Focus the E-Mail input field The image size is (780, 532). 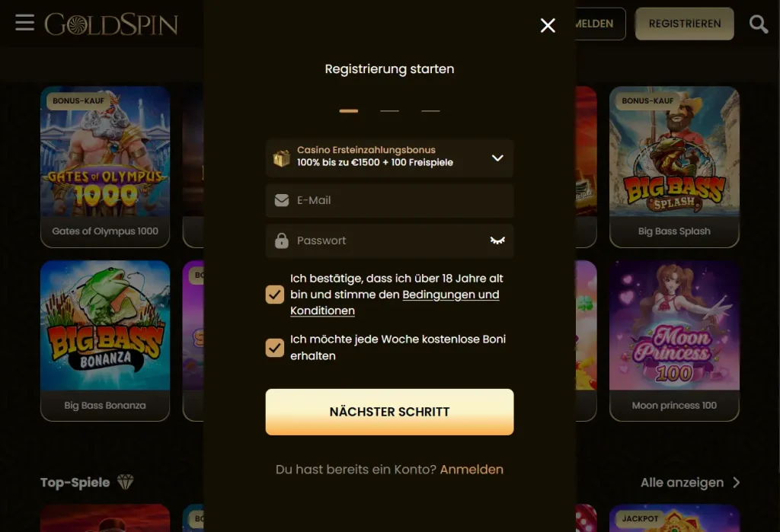point(389,200)
